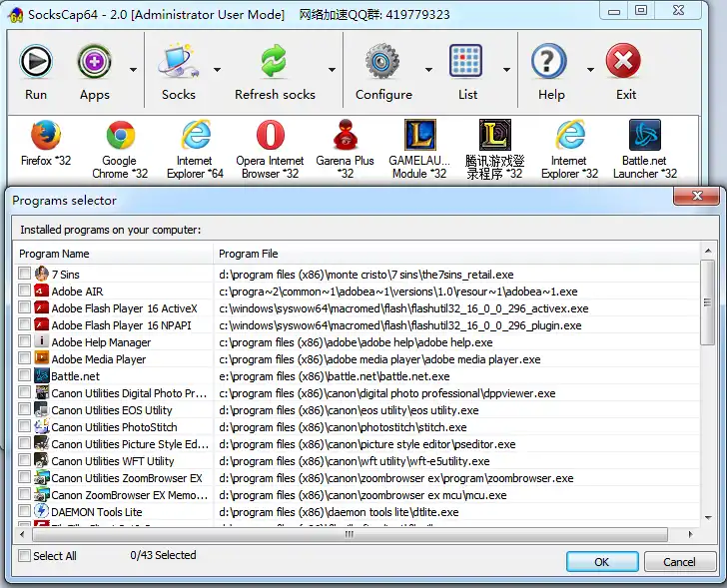Confirm selection with OK button

click(x=602, y=562)
